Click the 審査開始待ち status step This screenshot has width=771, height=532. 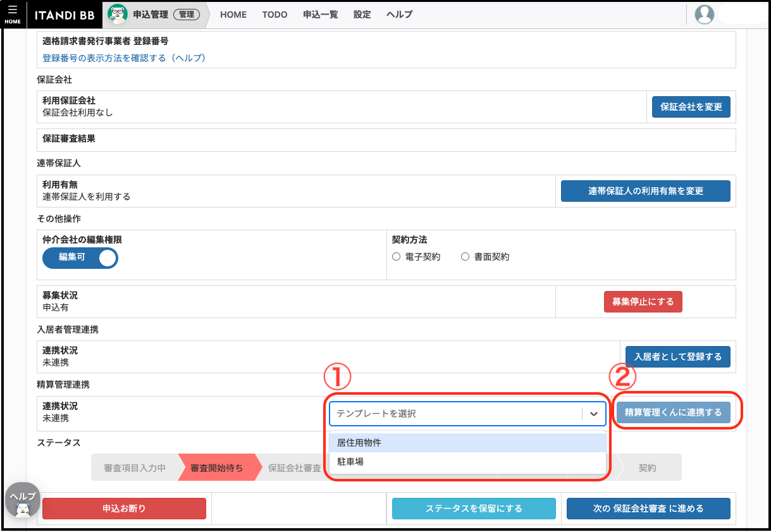coord(217,468)
